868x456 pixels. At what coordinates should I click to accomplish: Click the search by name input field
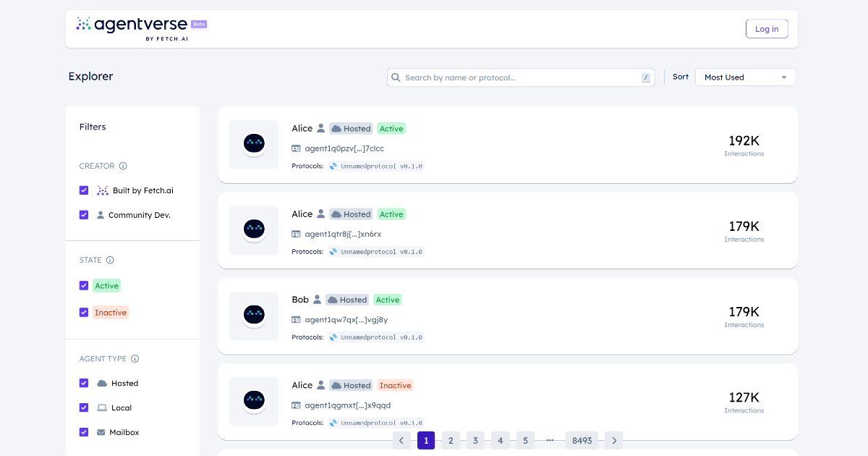coord(521,77)
